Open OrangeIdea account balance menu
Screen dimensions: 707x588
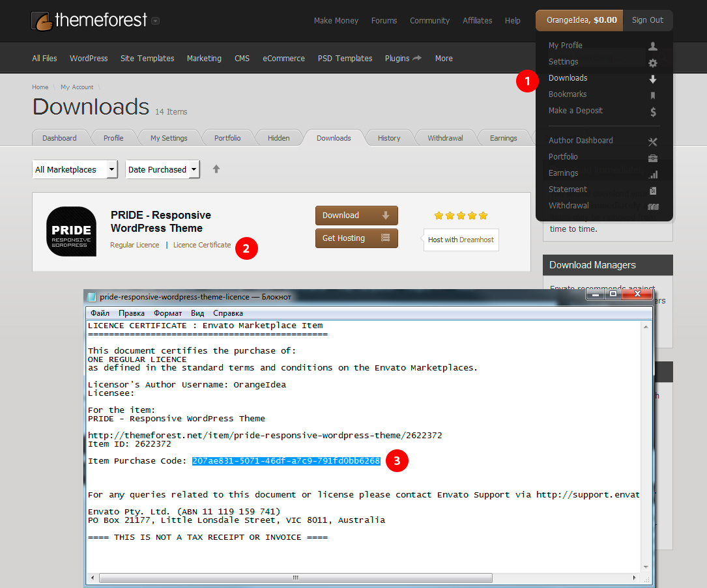pyautogui.click(x=579, y=20)
